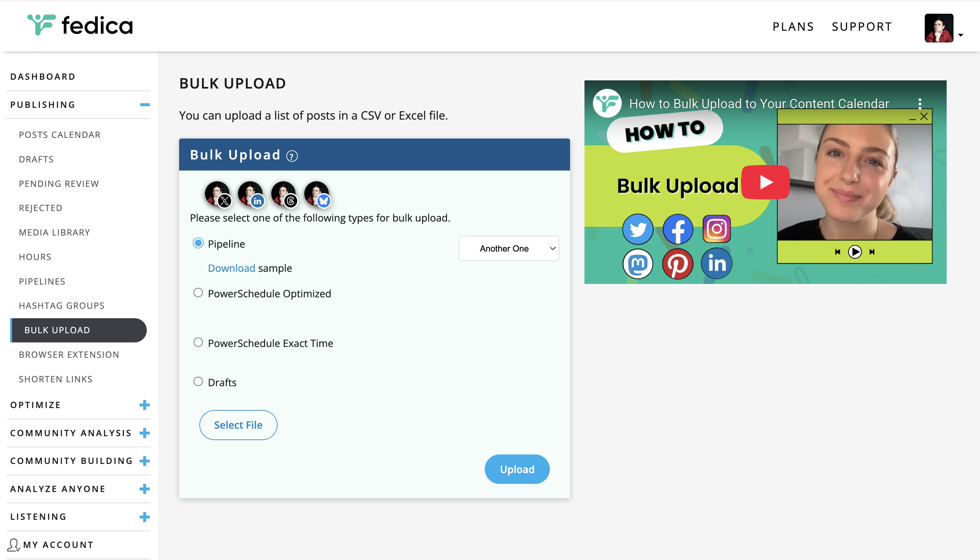Select the PowerSchedule Optimized radio option

tap(198, 293)
